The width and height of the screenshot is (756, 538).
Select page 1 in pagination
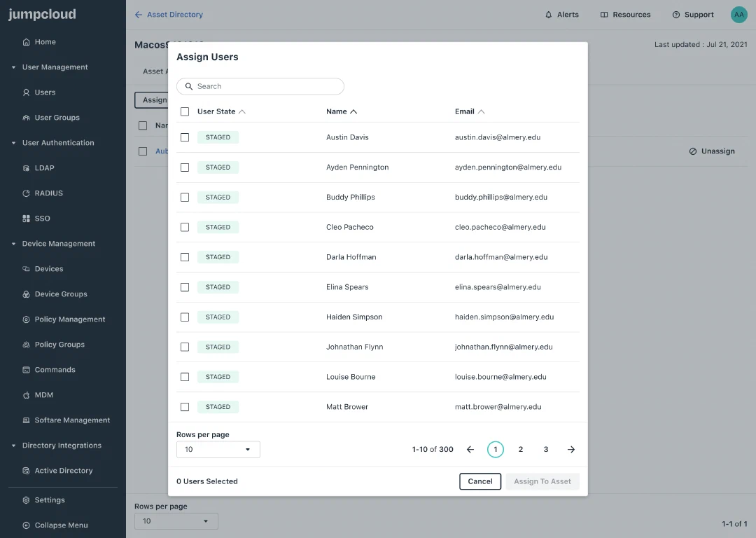(495, 449)
